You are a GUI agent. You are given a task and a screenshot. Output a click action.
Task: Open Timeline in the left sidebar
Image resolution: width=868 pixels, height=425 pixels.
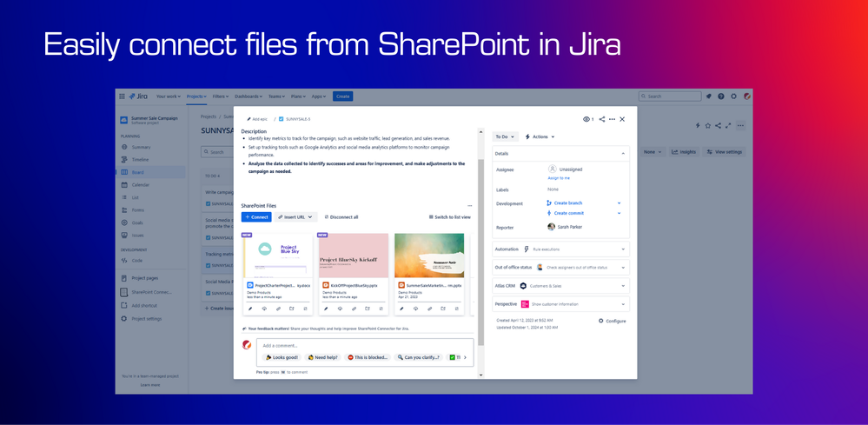click(140, 159)
